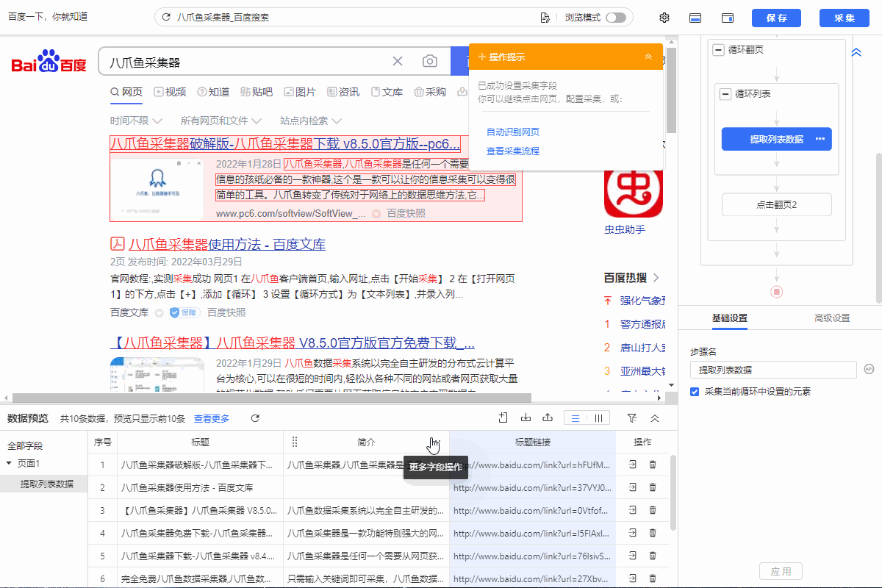882x588 pixels.
Task: Switch to the side-panel layout icon
Action: pos(728,18)
